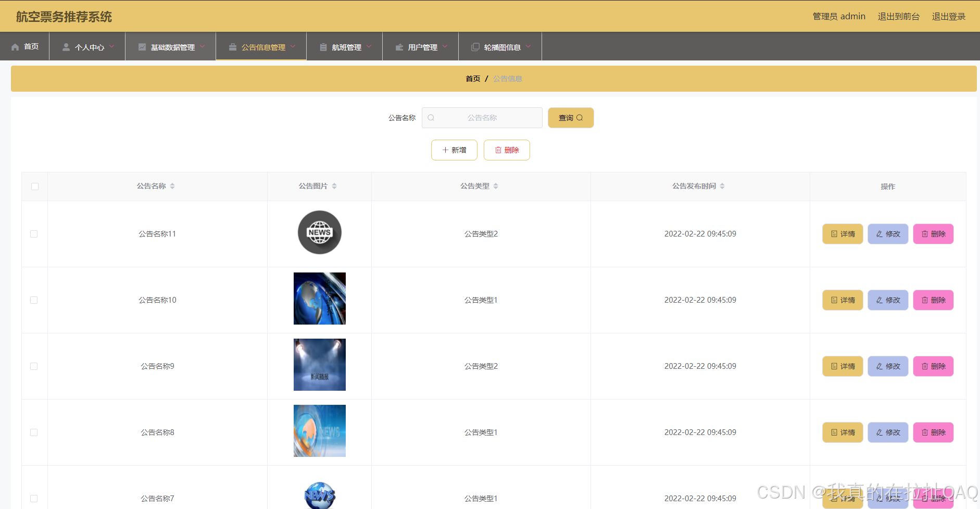
Task: Click the person icon on 个人中心 menu
Action: (66, 46)
